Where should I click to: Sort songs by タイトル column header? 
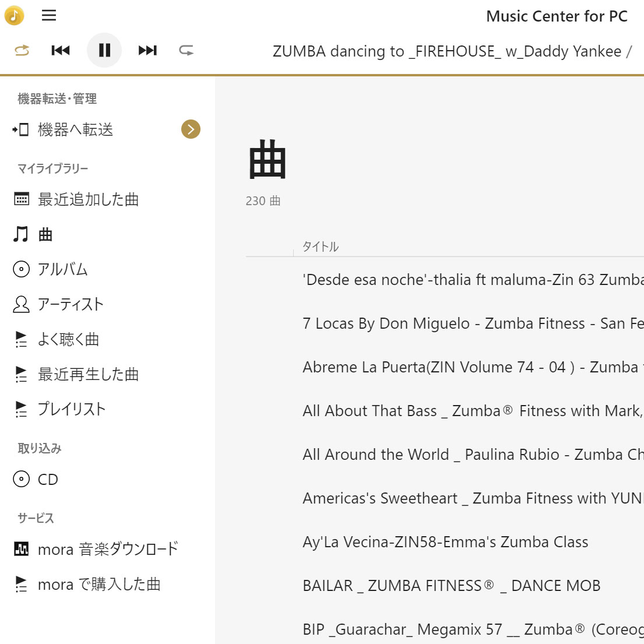pyautogui.click(x=321, y=247)
